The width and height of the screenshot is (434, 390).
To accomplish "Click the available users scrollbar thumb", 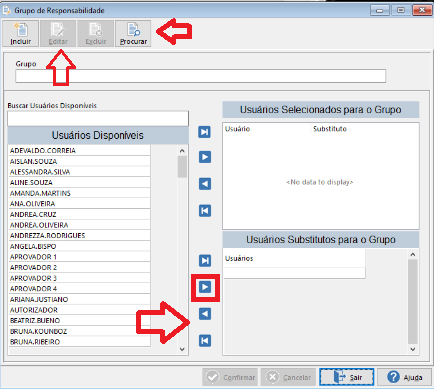I will (182, 167).
